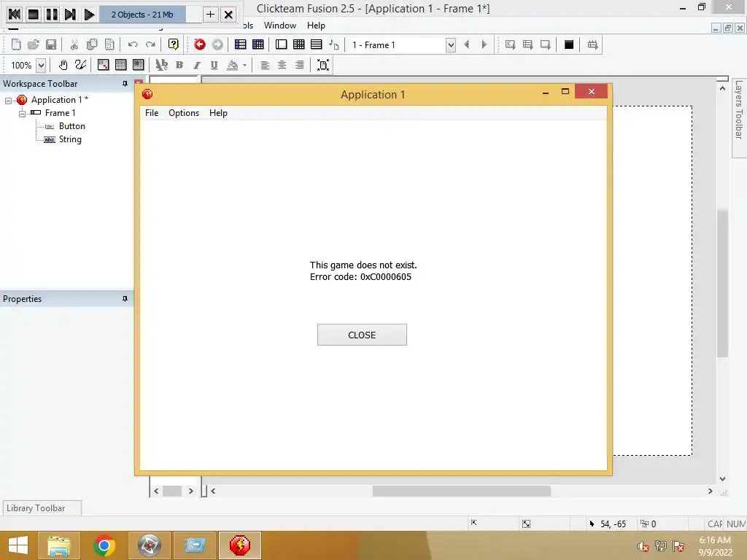Pin the Properties panel

click(x=125, y=299)
